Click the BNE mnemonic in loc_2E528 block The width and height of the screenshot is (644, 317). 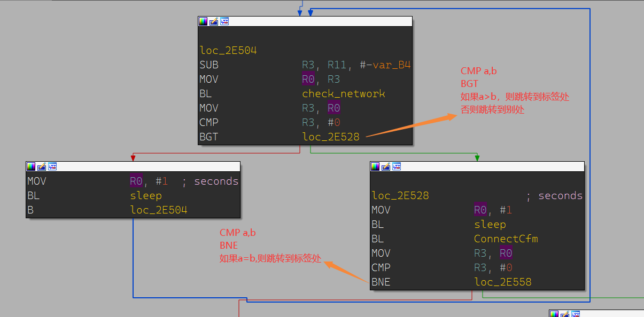tap(381, 282)
